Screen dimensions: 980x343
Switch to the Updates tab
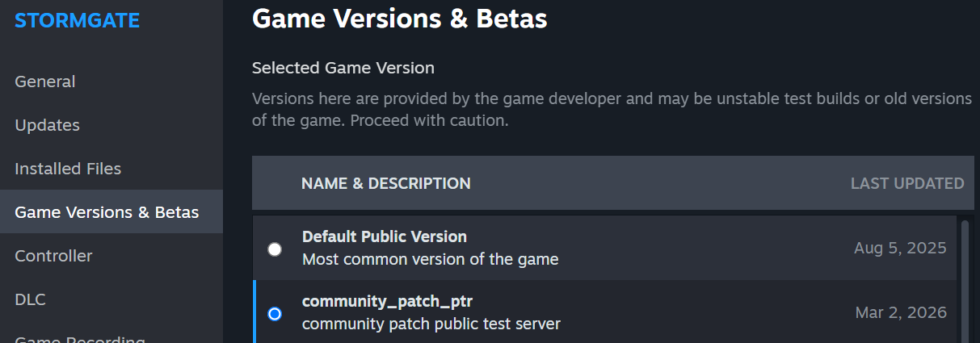(48, 125)
